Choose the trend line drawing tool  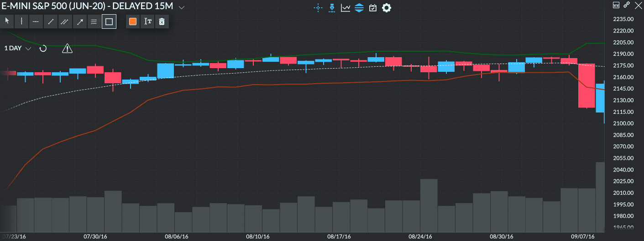point(51,21)
